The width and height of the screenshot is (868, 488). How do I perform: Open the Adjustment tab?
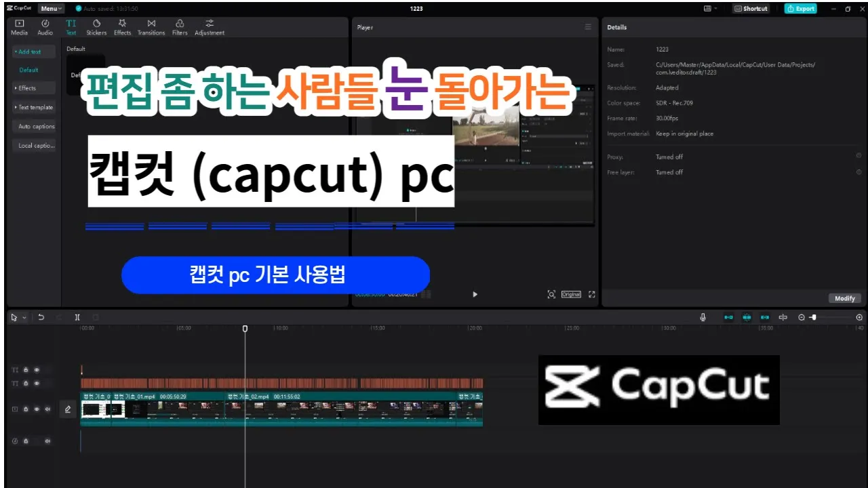tap(210, 27)
